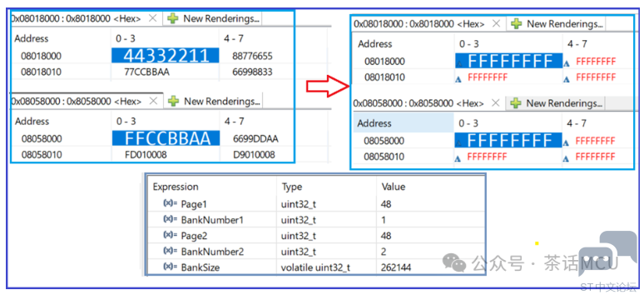Select red FFFFFFFF under 4-7 at right 08058010

point(595,157)
